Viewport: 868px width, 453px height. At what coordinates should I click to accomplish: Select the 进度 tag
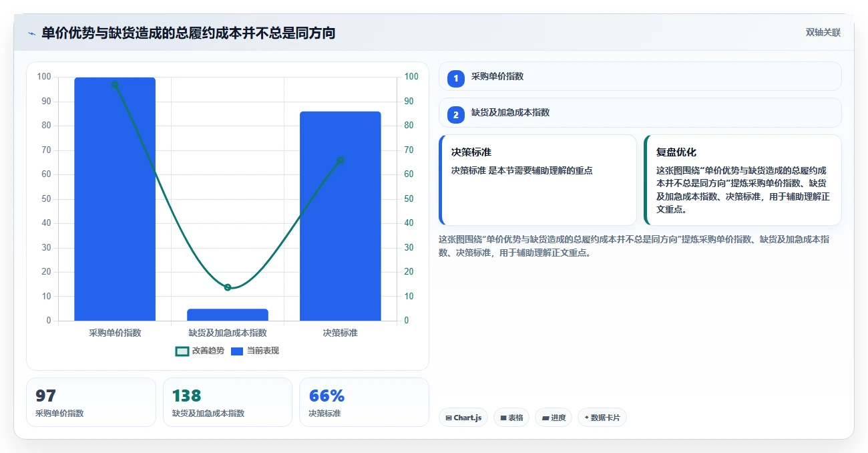pyautogui.click(x=554, y=418)
